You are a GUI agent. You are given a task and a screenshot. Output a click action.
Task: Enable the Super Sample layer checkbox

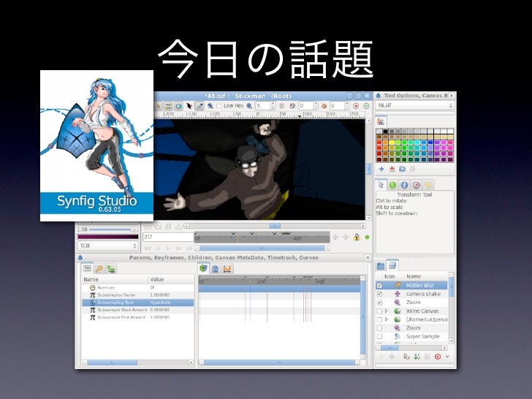coord(379,336)
